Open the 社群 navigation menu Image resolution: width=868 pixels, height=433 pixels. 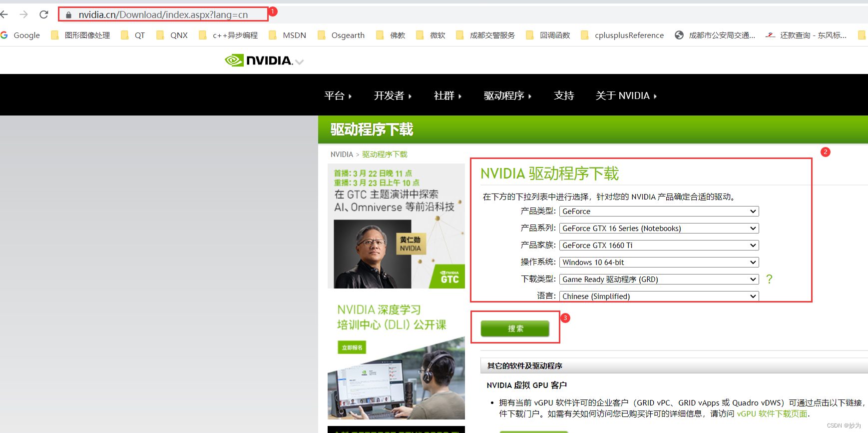click(x=447, y=95)
